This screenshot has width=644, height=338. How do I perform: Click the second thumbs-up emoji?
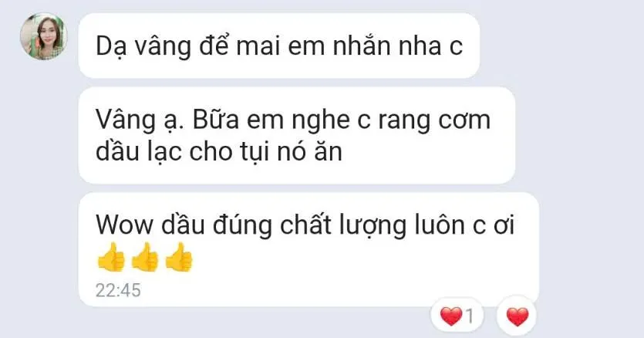pyautogui.click(x=144, y=258)
